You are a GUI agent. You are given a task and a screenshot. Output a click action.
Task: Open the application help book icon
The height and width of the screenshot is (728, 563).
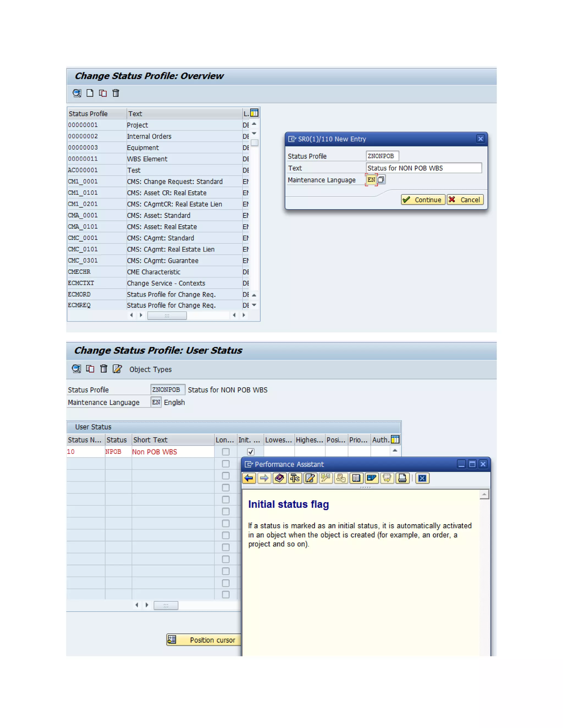point(280,478)
